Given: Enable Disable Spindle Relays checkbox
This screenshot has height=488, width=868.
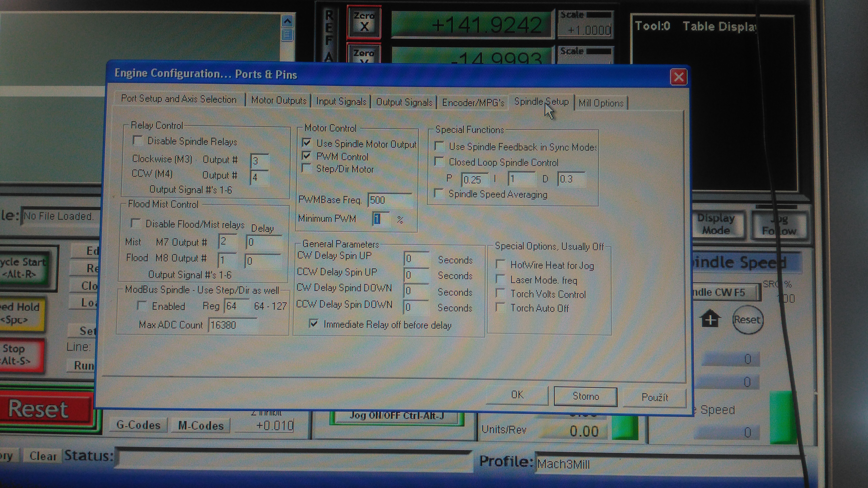Looking at the screenshot, I should (x=138, y=140).
